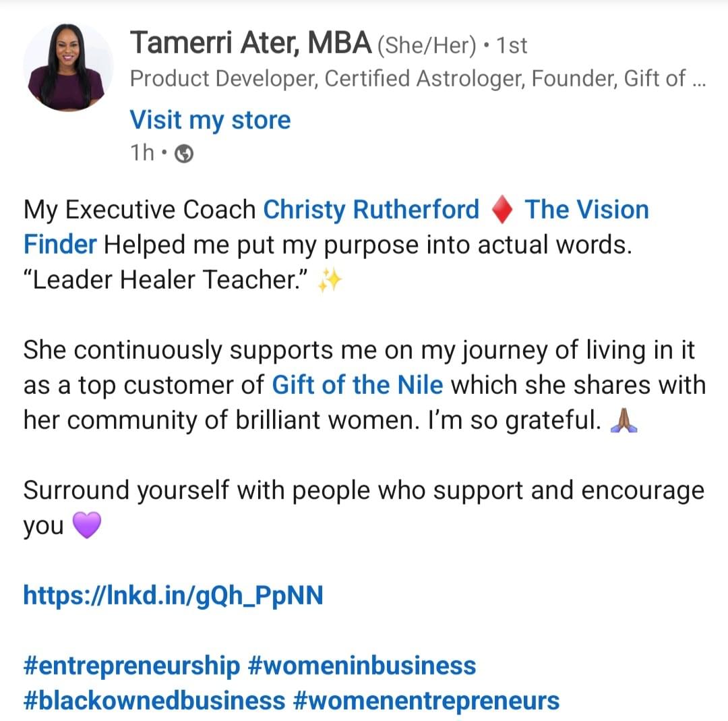Click the She/Her pronouns label
Viewport: 728px width, 721px height.
point(427,46)
